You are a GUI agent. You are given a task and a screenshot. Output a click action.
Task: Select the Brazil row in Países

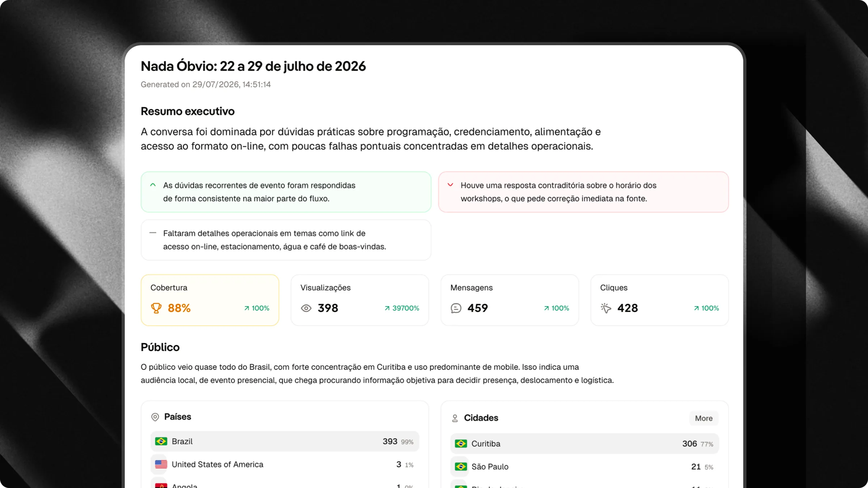285,441
